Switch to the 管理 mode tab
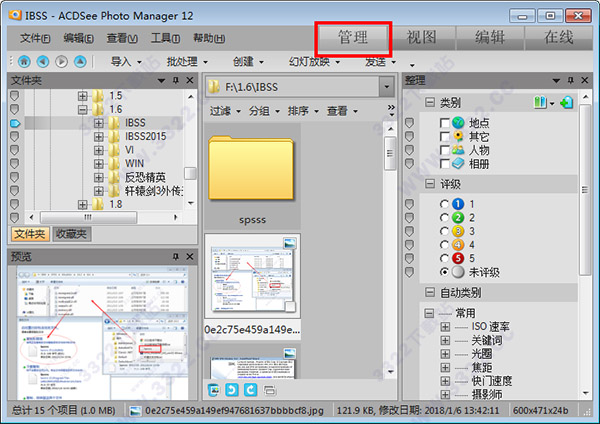The image size is (600, 424). click(352, 38)
